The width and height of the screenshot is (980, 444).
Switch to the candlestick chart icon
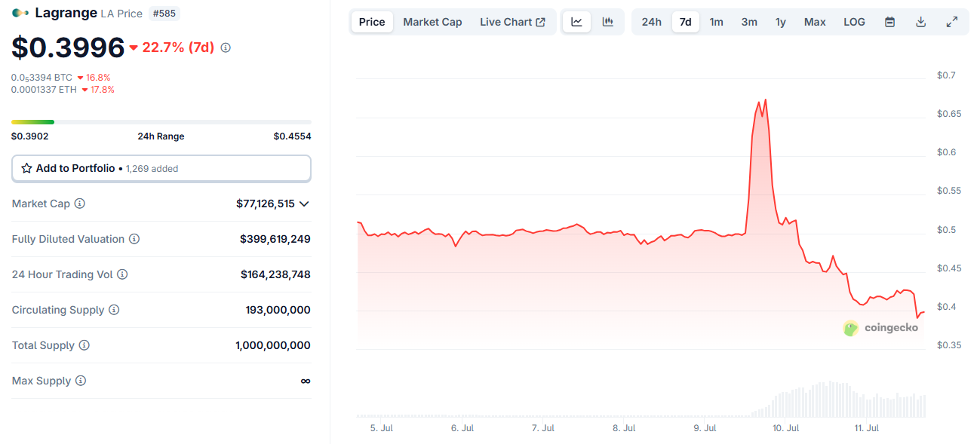click(x=608, y=22)
